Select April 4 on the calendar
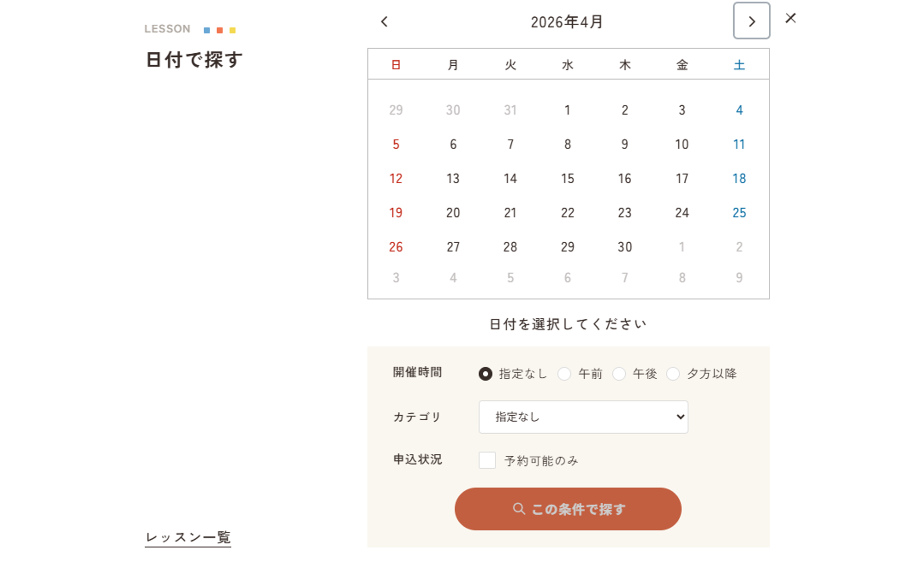Image resolution: width=924 pixels, height=568 pixels. coord(739,110)
